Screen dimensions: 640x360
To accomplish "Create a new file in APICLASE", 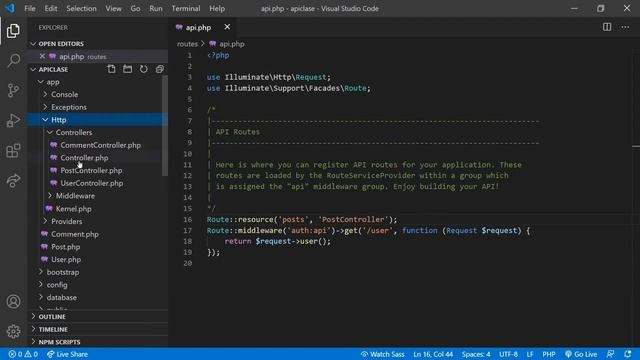I will pyautogui.click(x=111, y=69).
